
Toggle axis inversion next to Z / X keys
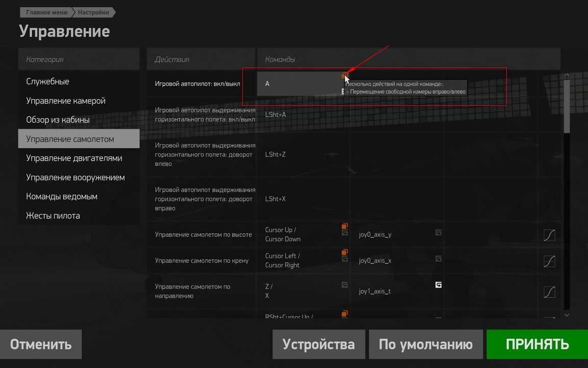[345, 285]
